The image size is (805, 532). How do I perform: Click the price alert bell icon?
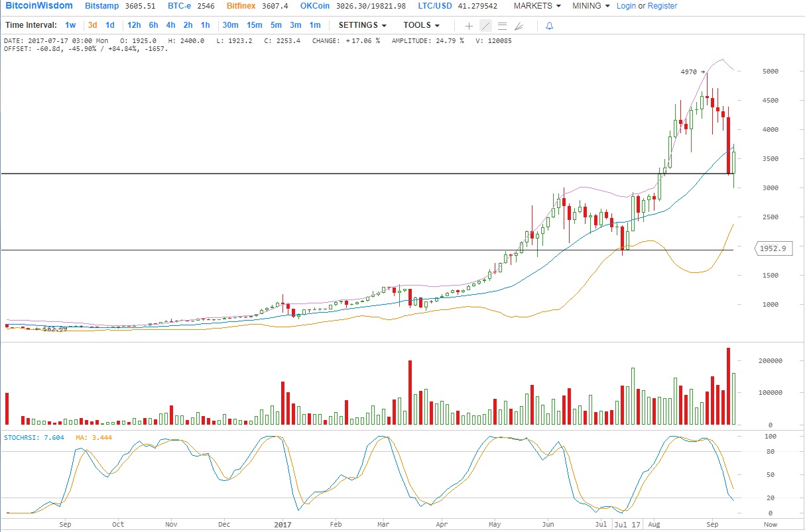[x=549, y=26]
